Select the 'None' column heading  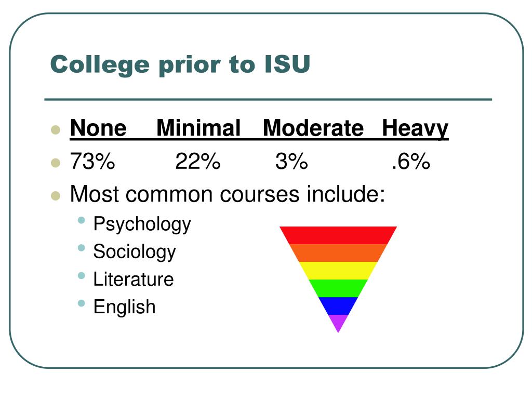click(98, 128)
